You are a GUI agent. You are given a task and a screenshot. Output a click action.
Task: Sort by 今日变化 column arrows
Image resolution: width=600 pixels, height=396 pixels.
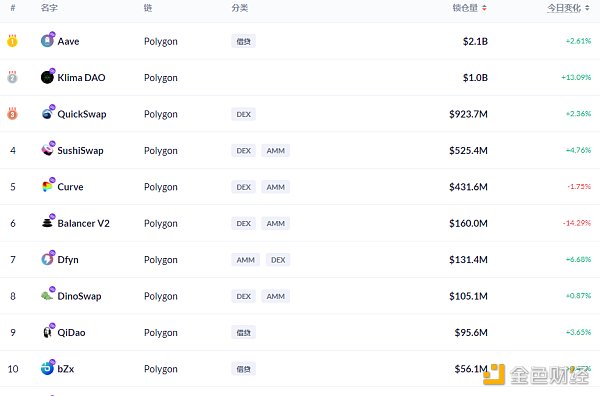[587, 8]
